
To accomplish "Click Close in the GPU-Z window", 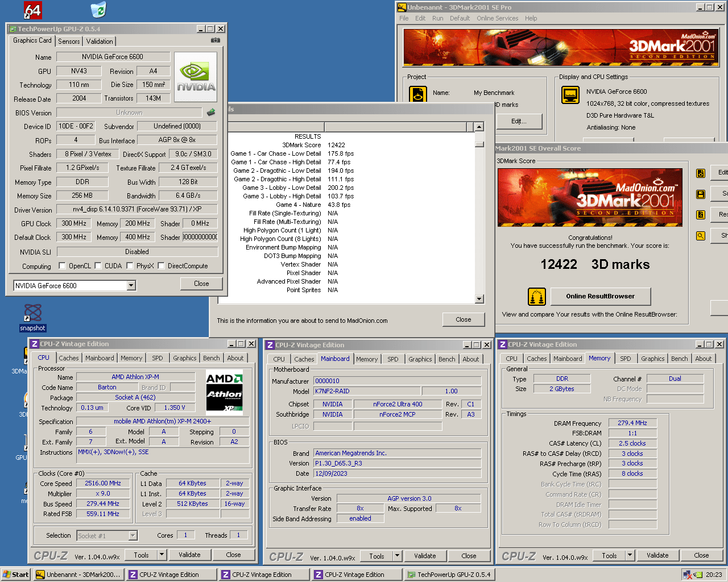I will (x=201, y=284).
